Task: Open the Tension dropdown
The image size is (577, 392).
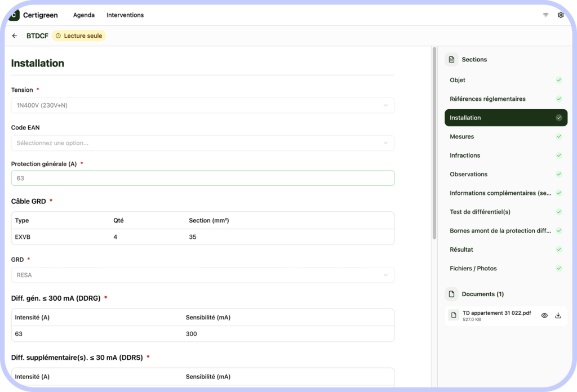Action: click(203, 105)
